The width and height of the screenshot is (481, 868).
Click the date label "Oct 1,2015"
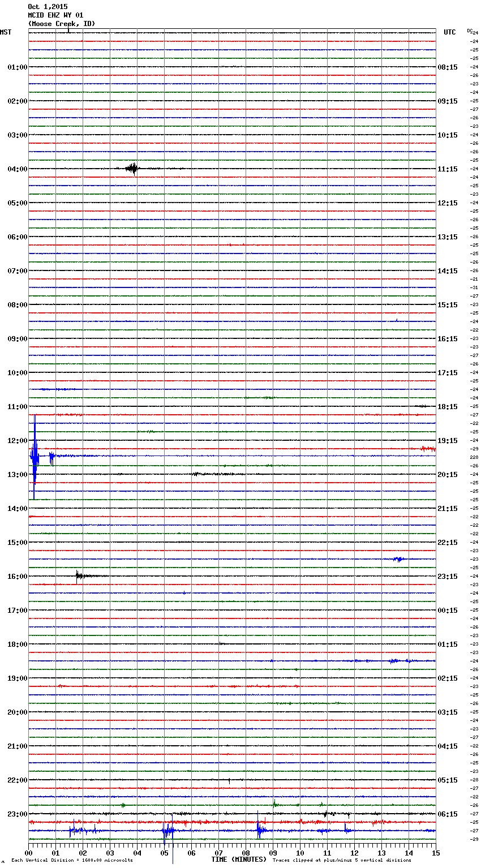click(48, 7)
